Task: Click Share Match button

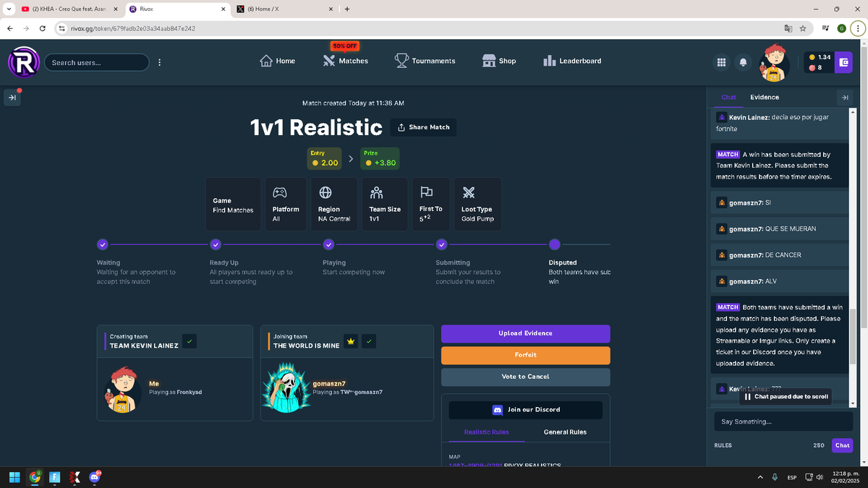Action: [423, 127]
